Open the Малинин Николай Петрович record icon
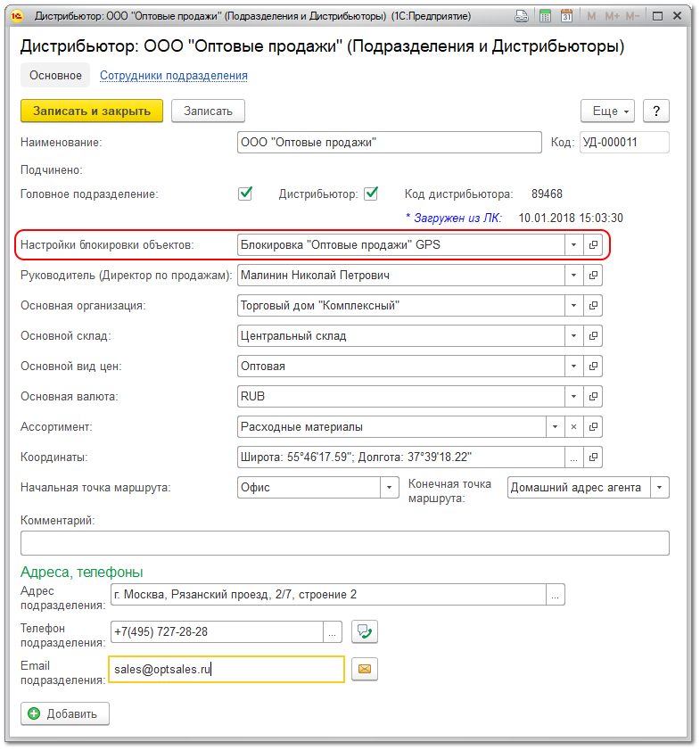700x750 pixels. point(593,276)
